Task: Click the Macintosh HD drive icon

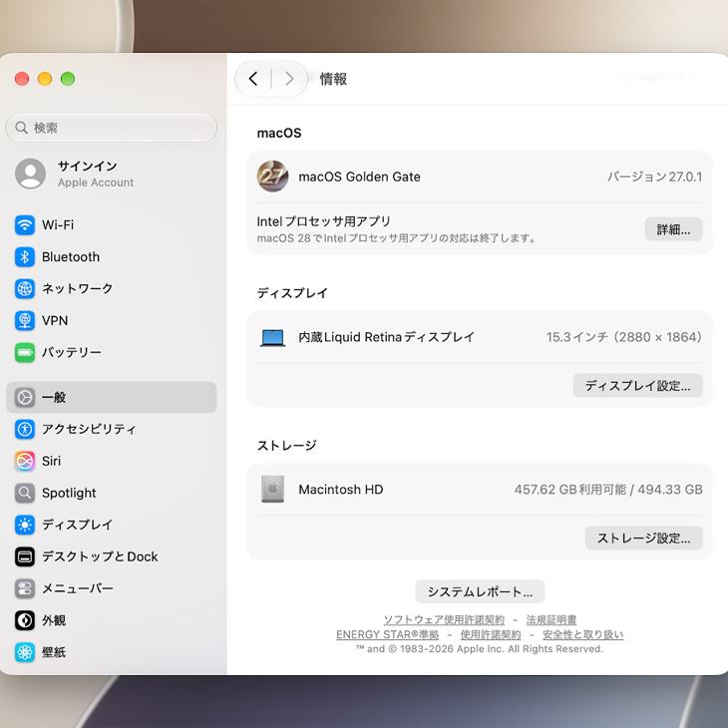Action: [x=272, y=489]
